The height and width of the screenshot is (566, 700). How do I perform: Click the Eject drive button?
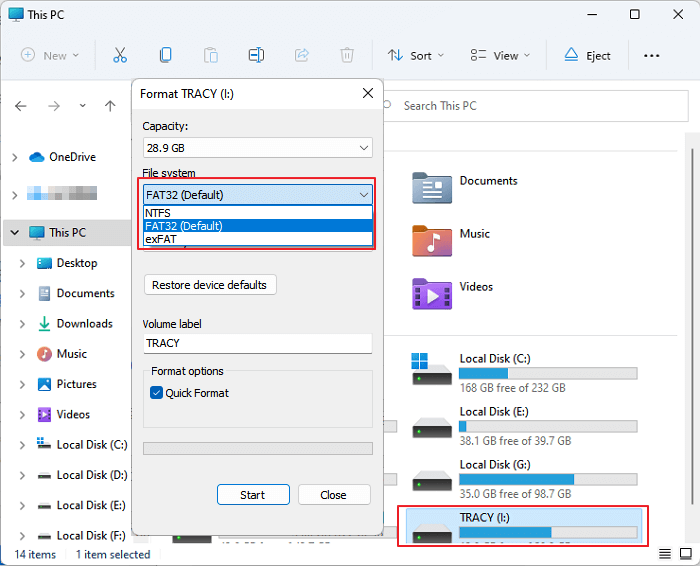point(587,55)
